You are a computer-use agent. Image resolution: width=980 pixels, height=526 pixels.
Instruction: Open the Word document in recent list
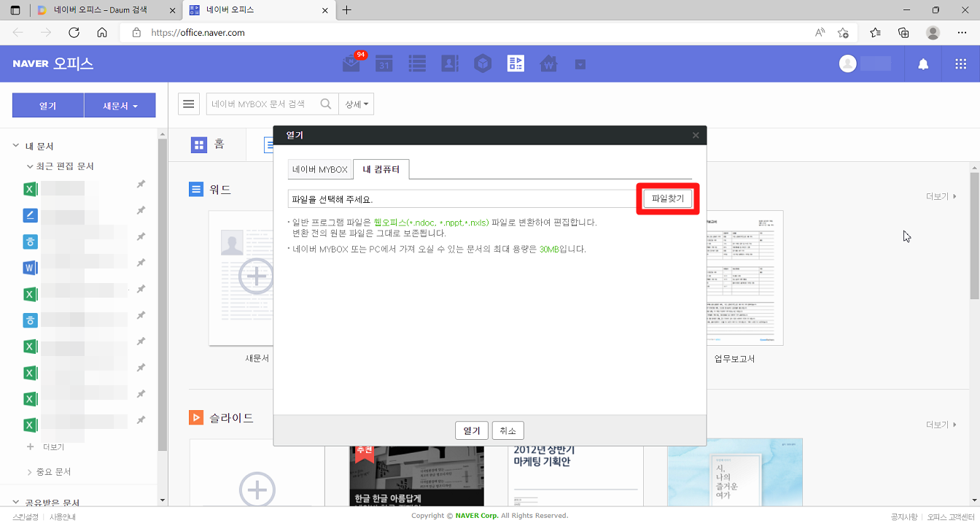coord(30,268)
